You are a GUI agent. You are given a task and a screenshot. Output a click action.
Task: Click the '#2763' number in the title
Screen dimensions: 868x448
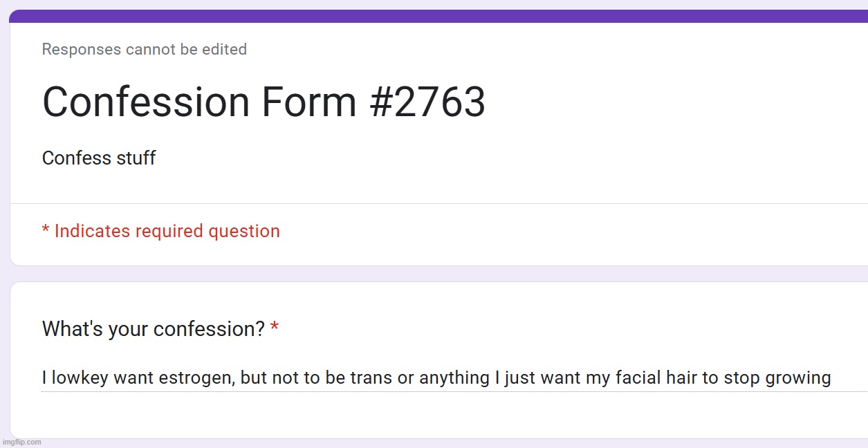427,102
